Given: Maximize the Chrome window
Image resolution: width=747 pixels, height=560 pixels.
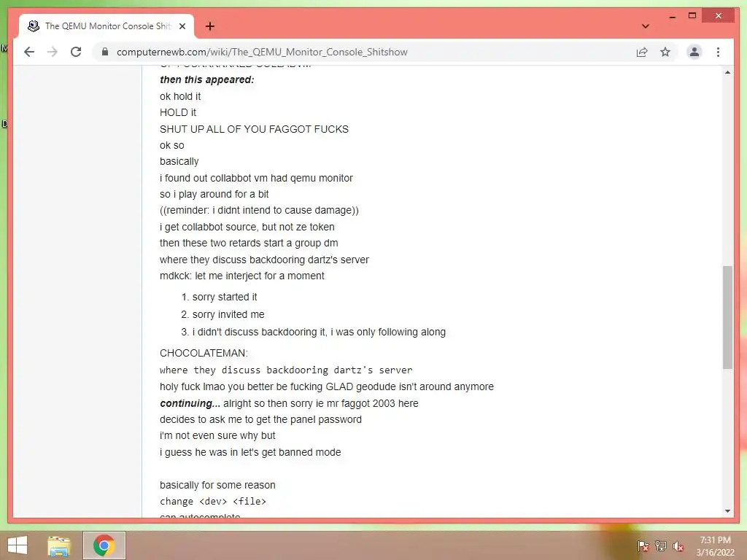Looking at the screenshot, I should [692, 16].
